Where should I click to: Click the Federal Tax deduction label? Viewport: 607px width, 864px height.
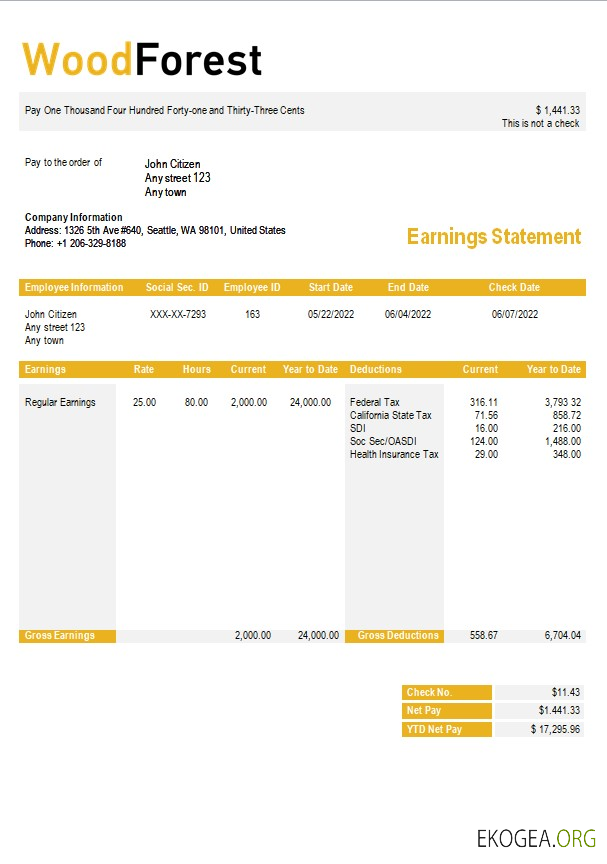click(375, 402)
